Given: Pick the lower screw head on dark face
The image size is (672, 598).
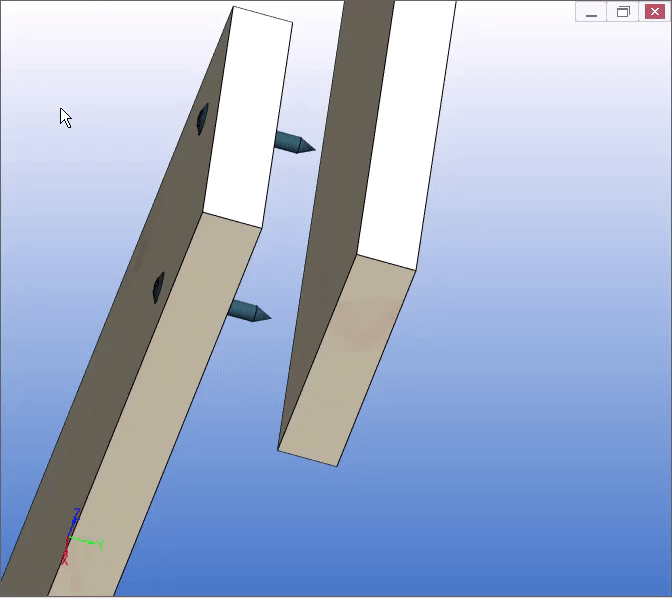Looking at the screenshot, I should point(158,287).
